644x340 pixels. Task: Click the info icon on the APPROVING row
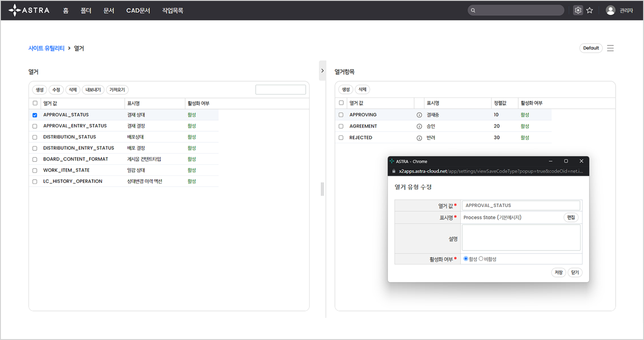tap(419, 115)
